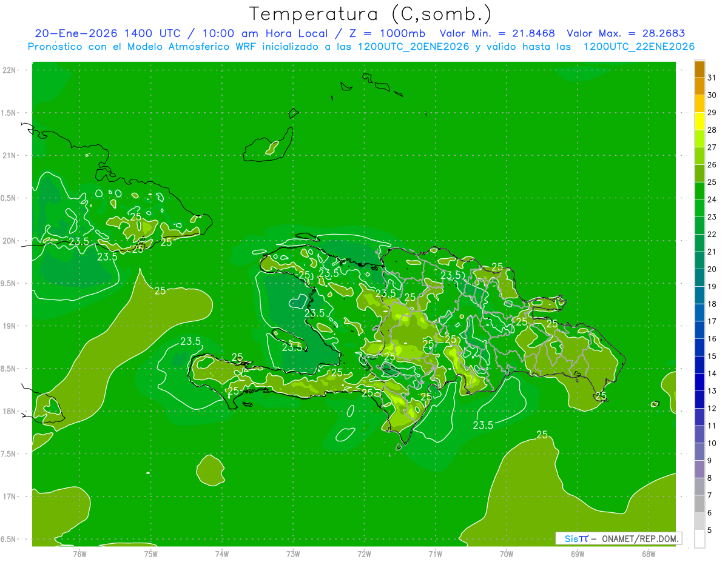Image resolution: width=728 pixels, height=562 pixels.
Task: Click the "70W" longitude label
Action: [x=507, y=554]
